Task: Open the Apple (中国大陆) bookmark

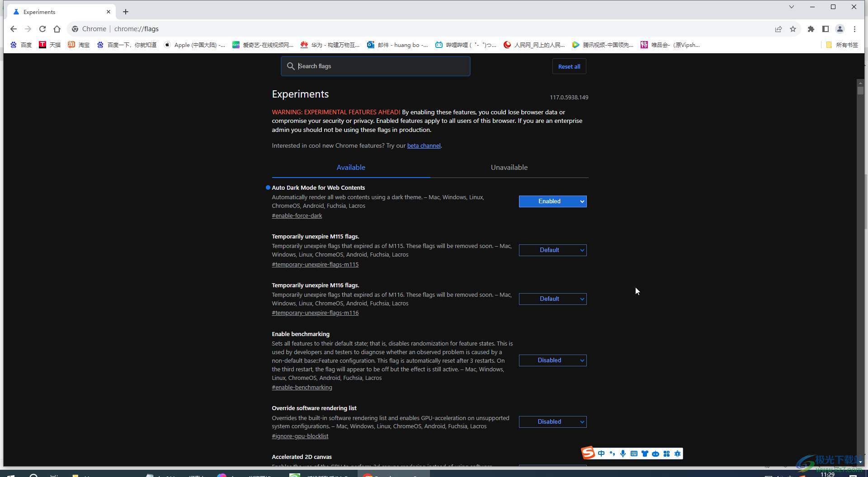Action: [x=195, y=45]
